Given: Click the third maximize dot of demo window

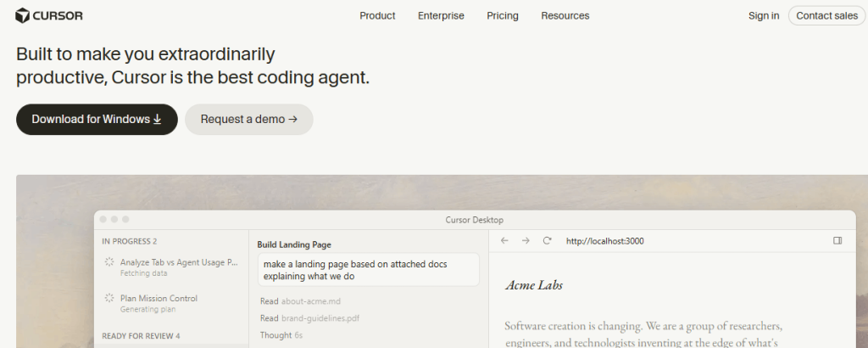Looking at the screenshot, I should coord(125,220).
